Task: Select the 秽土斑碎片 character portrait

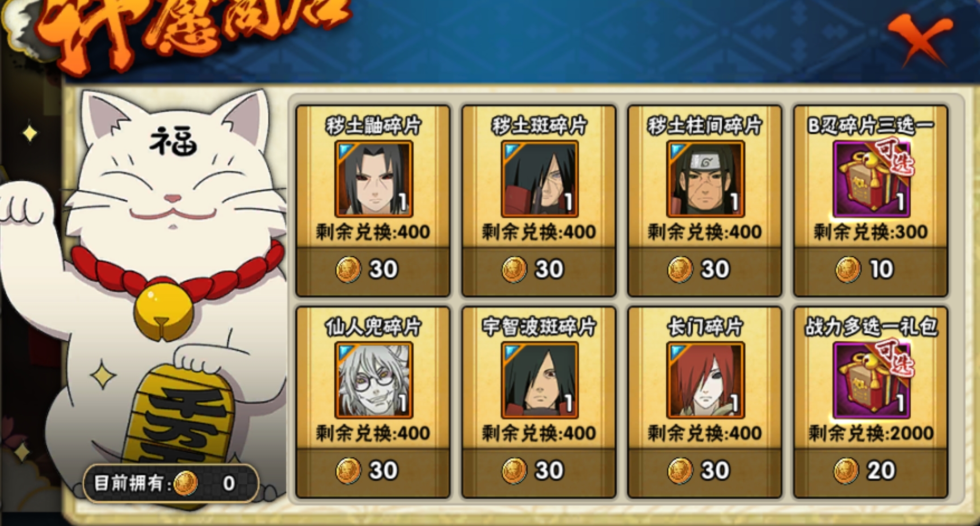Action: 539,179
